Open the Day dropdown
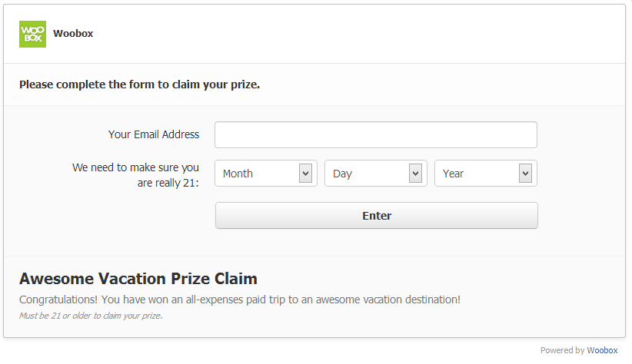The width and height of the screenshot is (632, 364). point(376,173)
